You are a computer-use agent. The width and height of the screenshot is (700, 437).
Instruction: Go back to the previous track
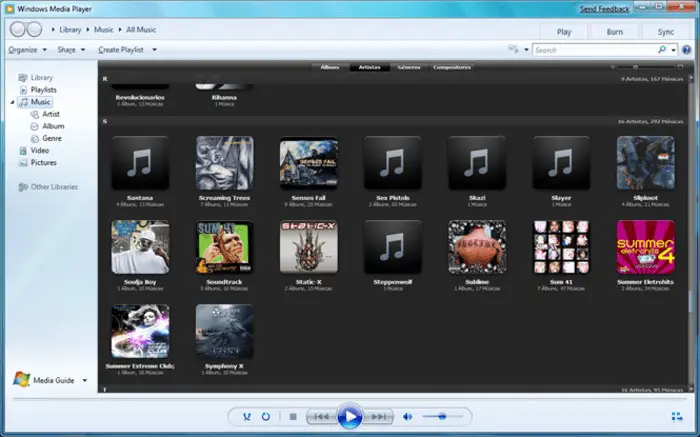click(x=319, y=416)
